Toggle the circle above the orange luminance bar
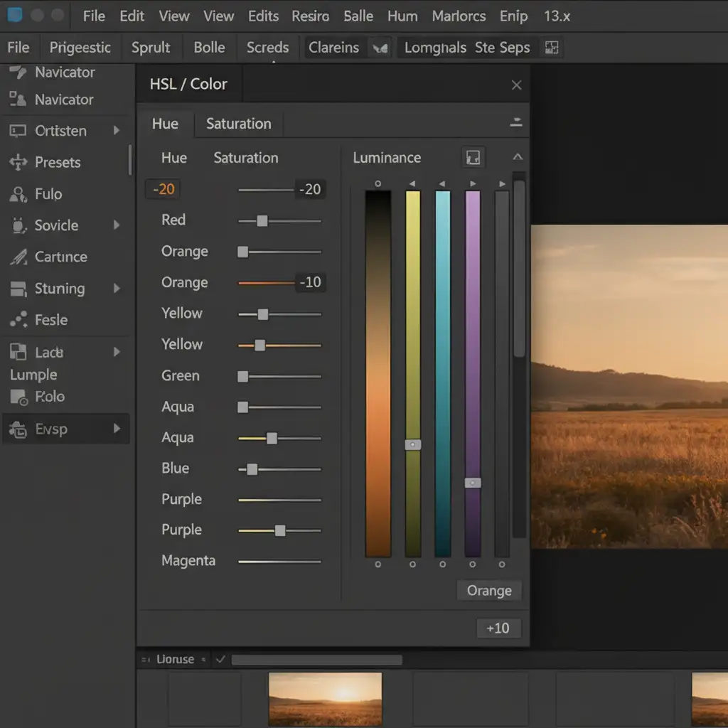 pyautogui.click(x=378, y=184)
